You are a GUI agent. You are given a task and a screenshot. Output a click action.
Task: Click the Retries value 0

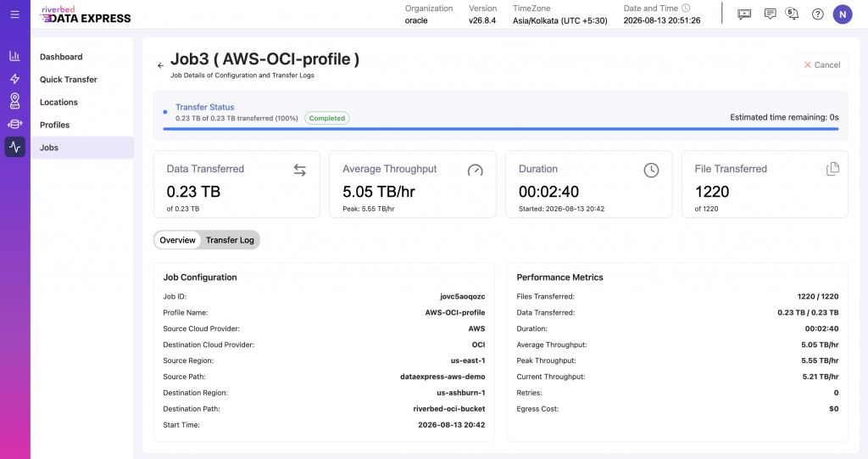pyautogui.click(x=836, y=393)
